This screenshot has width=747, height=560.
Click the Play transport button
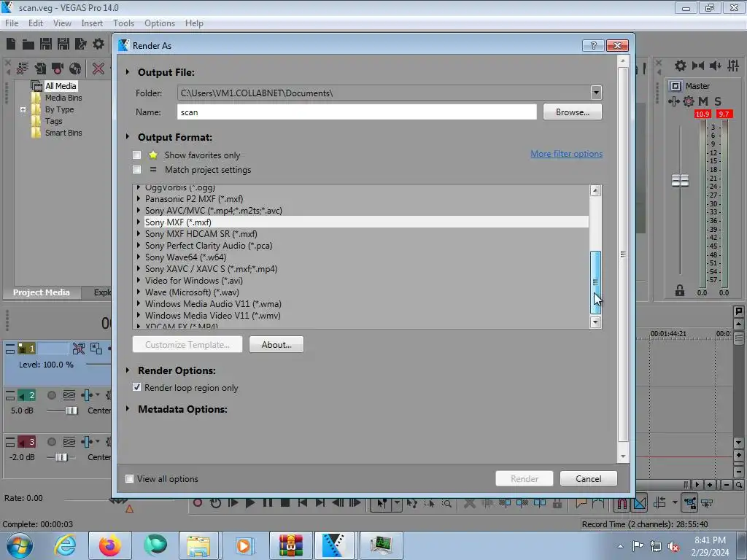coord(249,503)
